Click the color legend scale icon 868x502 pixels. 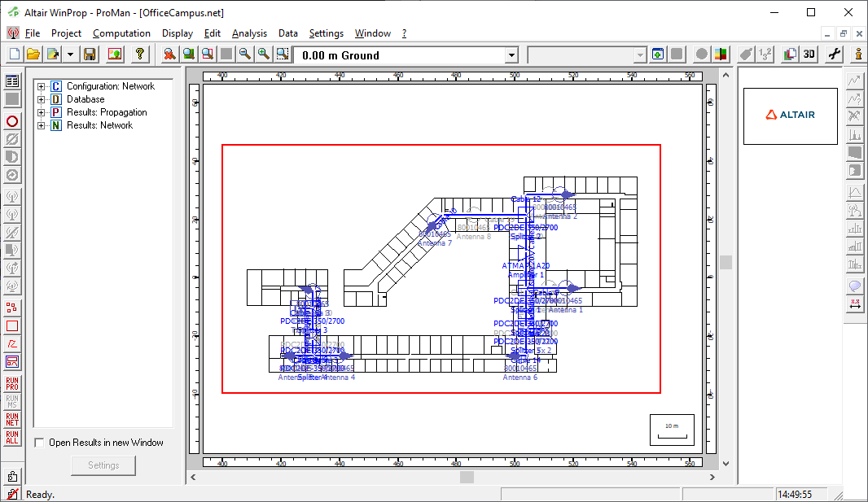pos(721,55)
